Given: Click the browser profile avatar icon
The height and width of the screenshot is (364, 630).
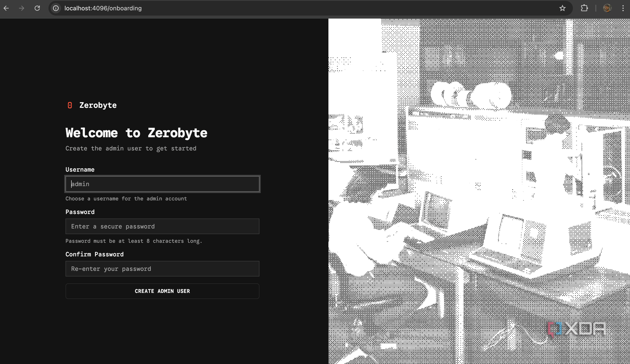Looking at the screenshot, I should point(607,8).
